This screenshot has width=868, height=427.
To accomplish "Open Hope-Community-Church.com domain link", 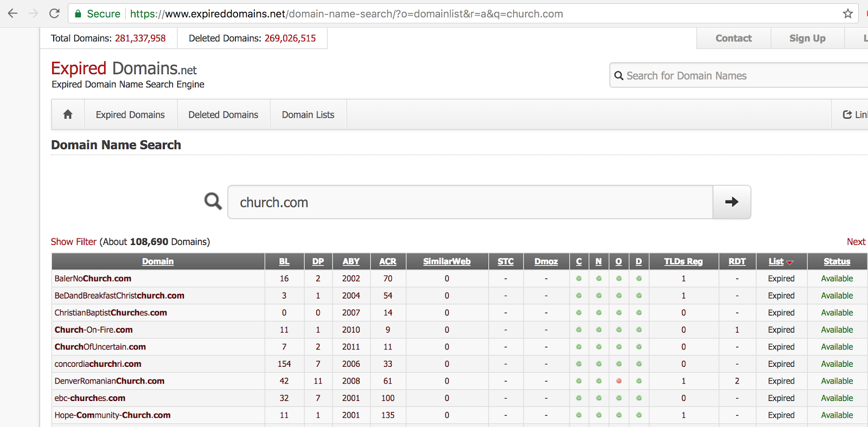I will pos(112,415).
